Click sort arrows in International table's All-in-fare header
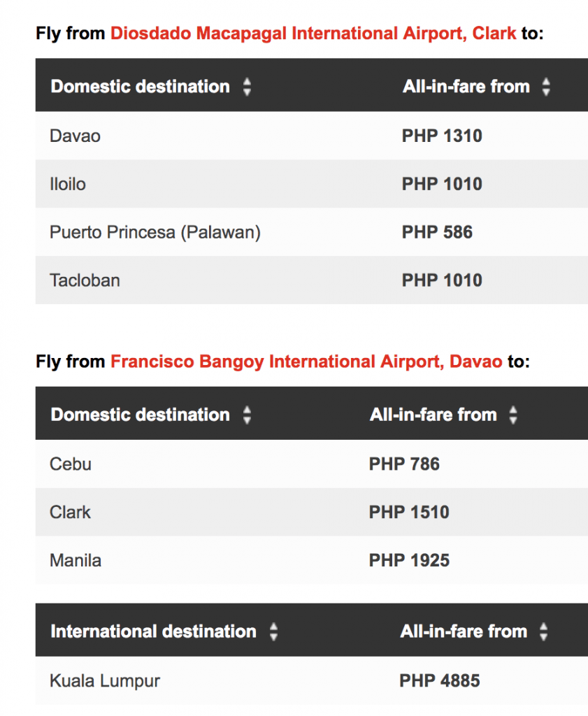The width and height of the screenshot is (588, 716). pos(543,632)
